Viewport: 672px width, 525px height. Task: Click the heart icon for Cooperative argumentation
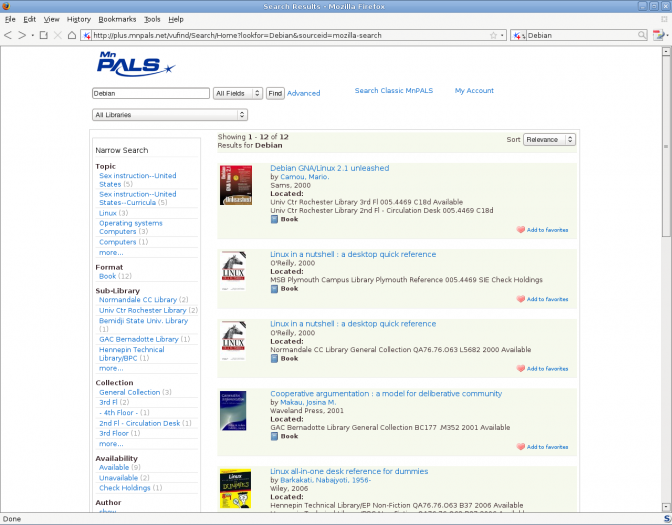click(520, 447)
